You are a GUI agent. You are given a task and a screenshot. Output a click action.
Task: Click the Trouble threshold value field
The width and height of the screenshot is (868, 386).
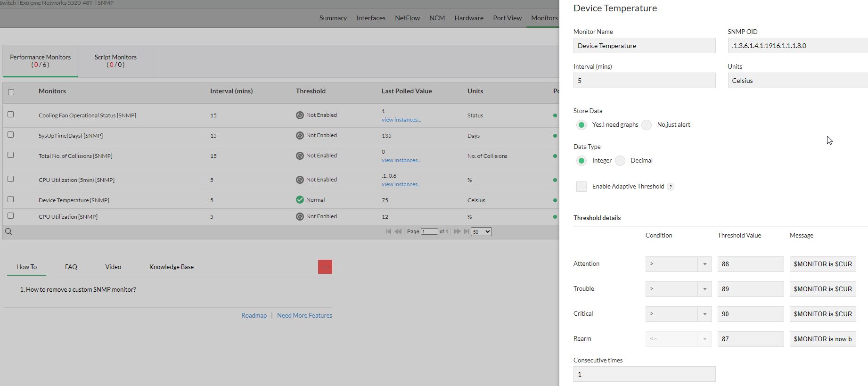750,289
